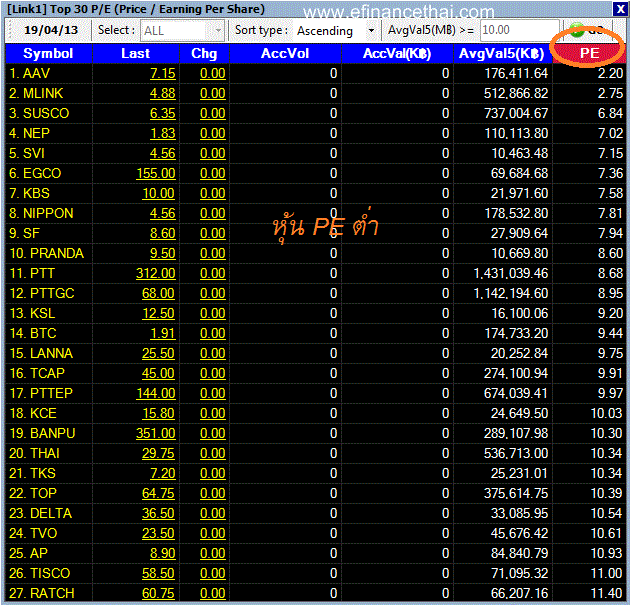Click PTT AvgVal5 value 1,431,039.46
This screenshot has width=631, height=606.
(x=511, y=274)
